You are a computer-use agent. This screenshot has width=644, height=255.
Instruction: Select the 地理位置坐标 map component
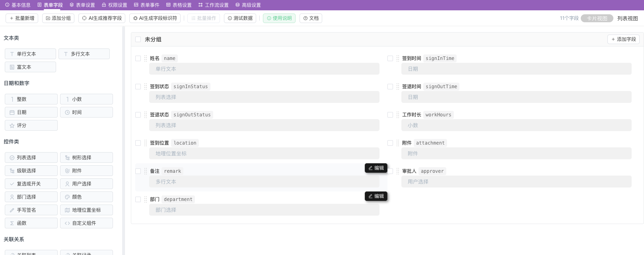[86, 210]
